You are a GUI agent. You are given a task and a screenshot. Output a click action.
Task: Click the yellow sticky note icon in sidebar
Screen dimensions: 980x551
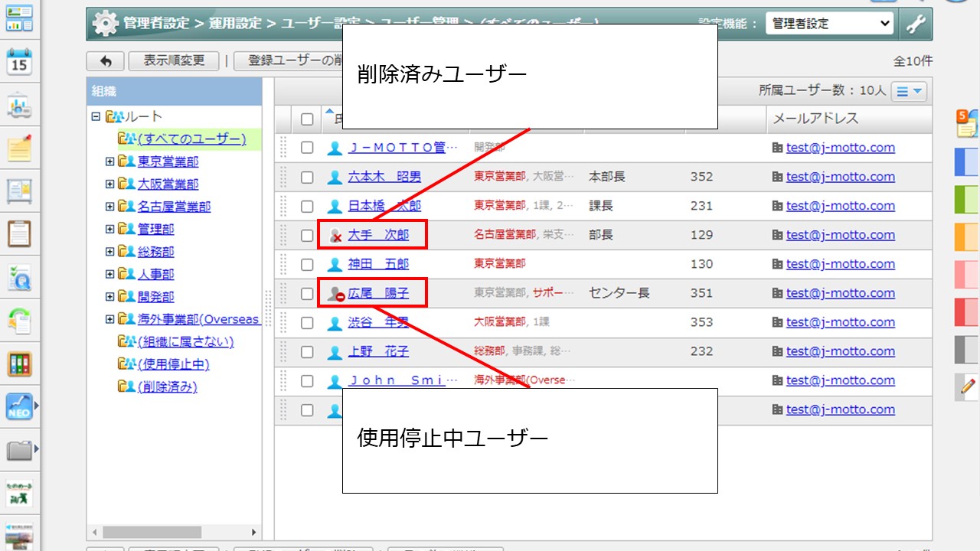tap(19, 148)
